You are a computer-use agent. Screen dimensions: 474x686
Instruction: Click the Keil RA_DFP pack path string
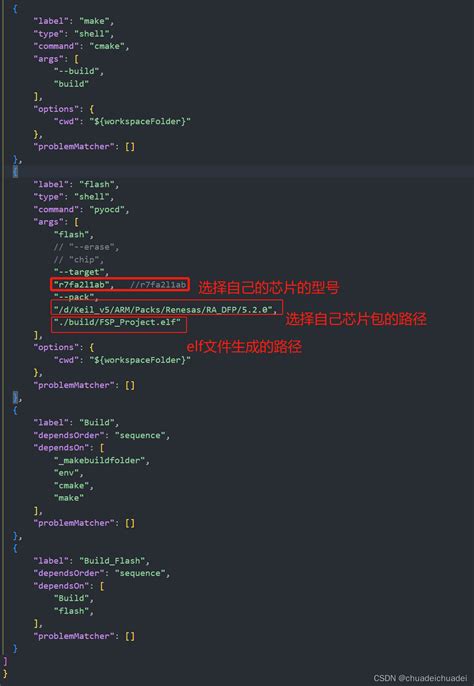pyautogui.click(x=163, y=310)
